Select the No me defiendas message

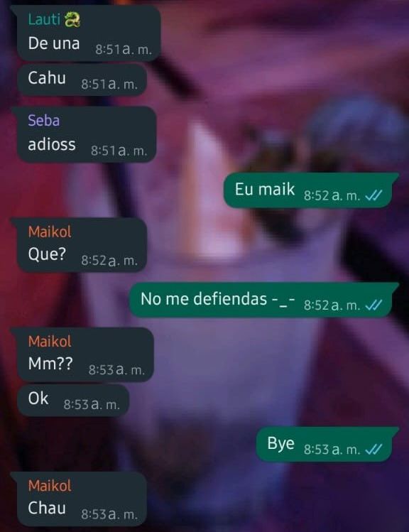(263, 300)
